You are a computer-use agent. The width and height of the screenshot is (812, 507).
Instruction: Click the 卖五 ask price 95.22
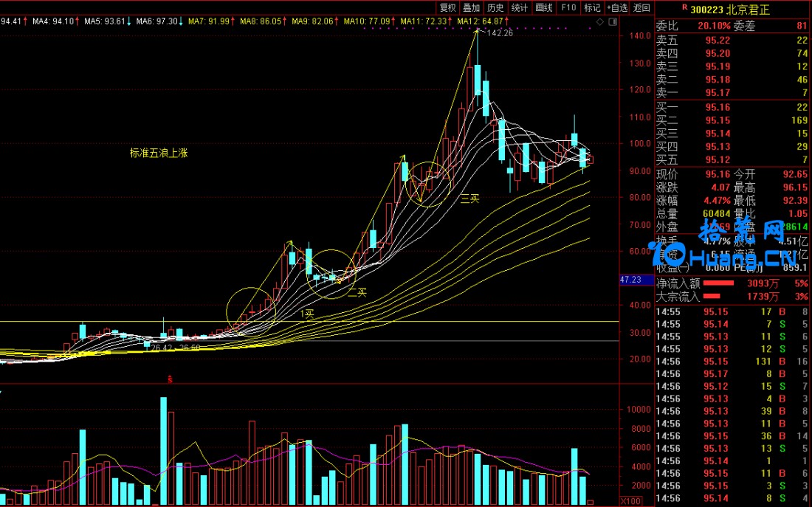(x=718, y=41)
